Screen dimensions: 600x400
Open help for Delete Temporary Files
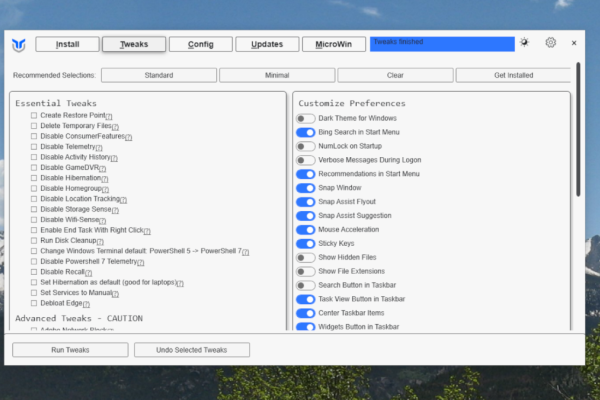point(115,127)
